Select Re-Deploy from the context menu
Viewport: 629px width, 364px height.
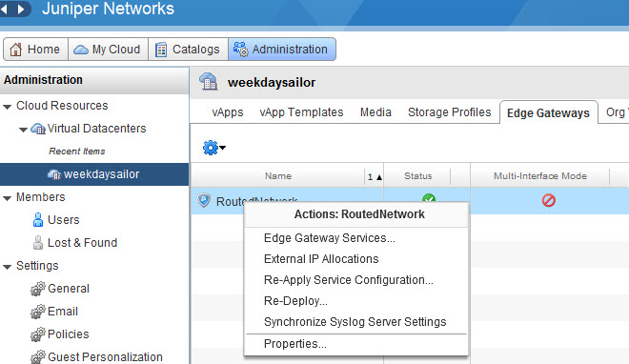click(x=295, y=301)
